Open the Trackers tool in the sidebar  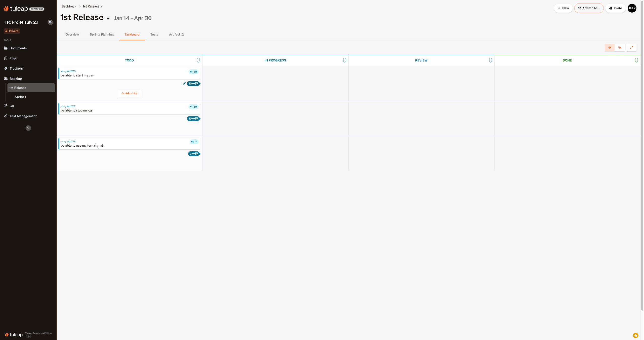pyautogui.click(x=16, y=68)
